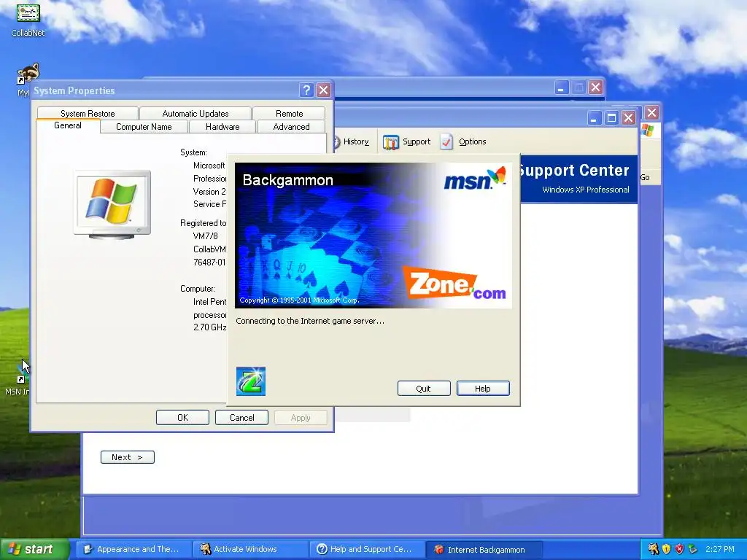Open the CollabNet desktop icon

[x=28, y=20]
